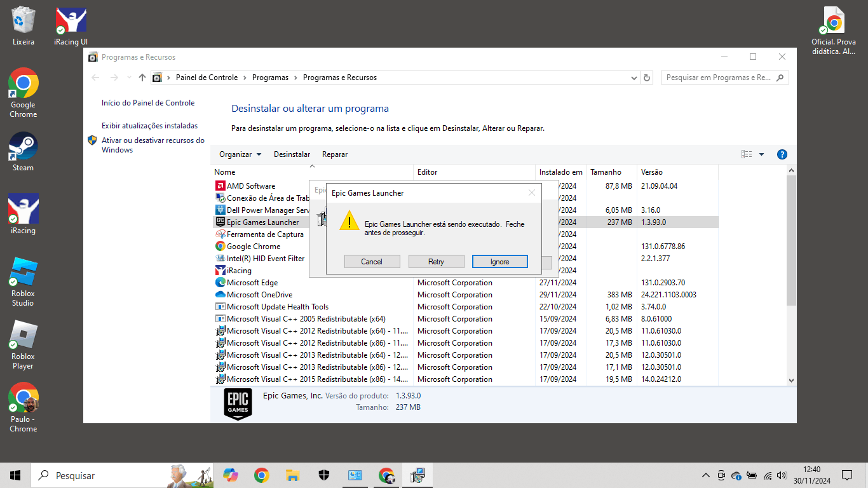Viewport: 868px width, 488px height.
Task: Open the Organizar dropdown menu
Action: (240, 154)
